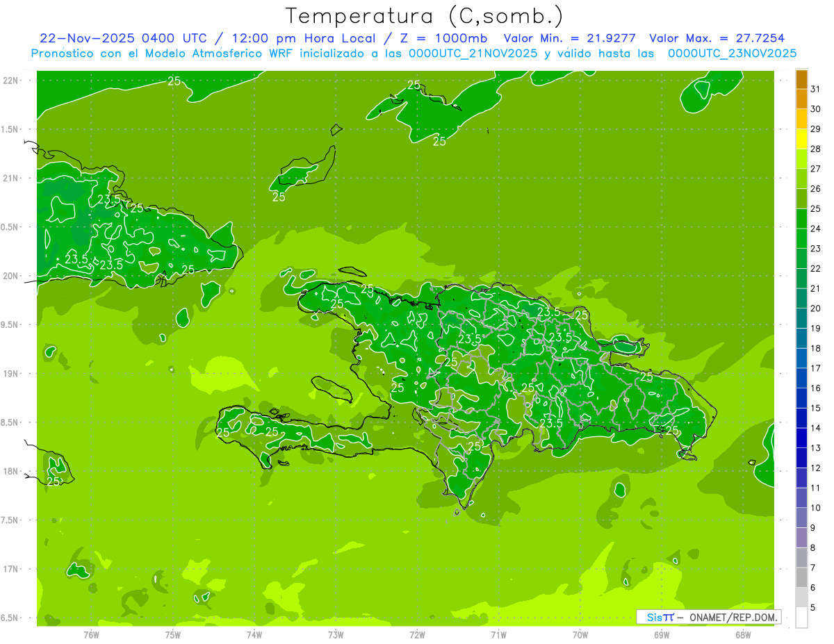The width and height of the screenshot is (834, 644).
Task: Click the '71W' longitude axis label
Action: pyautogui.click(x=498, y=635)
